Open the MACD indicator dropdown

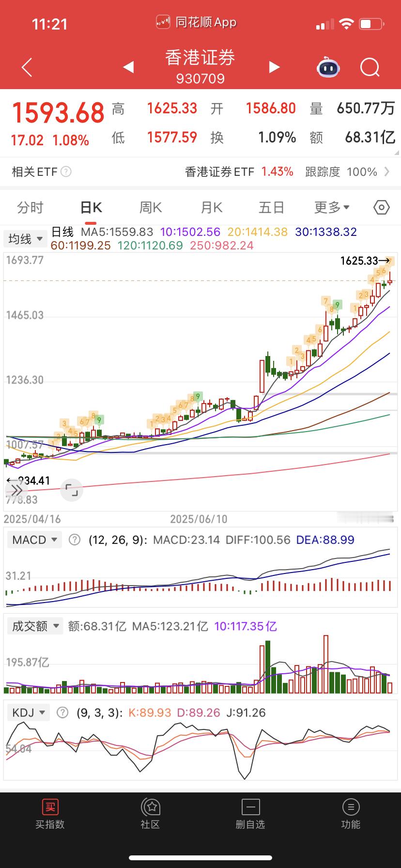(34, 540)
